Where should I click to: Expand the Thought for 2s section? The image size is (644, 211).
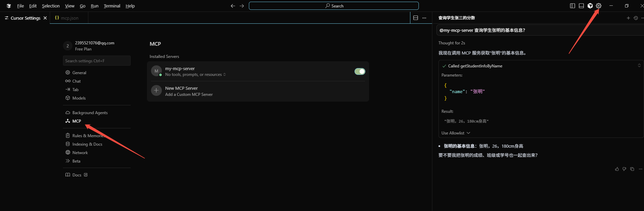point(452,43)
